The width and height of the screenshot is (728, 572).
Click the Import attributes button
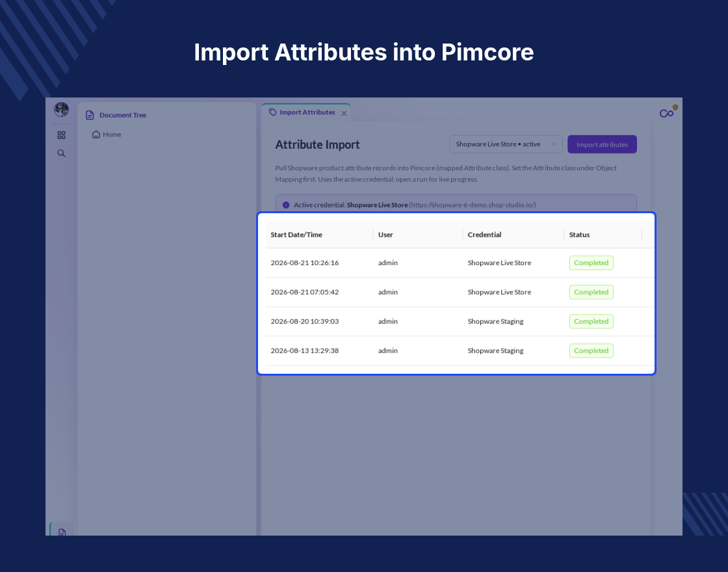(602, 144)
